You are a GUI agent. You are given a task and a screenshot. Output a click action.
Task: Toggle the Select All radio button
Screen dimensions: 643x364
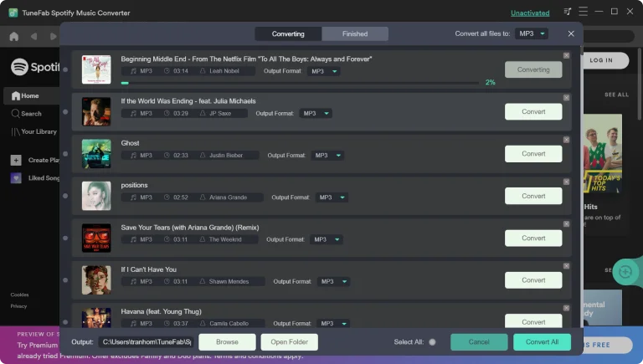432,341
